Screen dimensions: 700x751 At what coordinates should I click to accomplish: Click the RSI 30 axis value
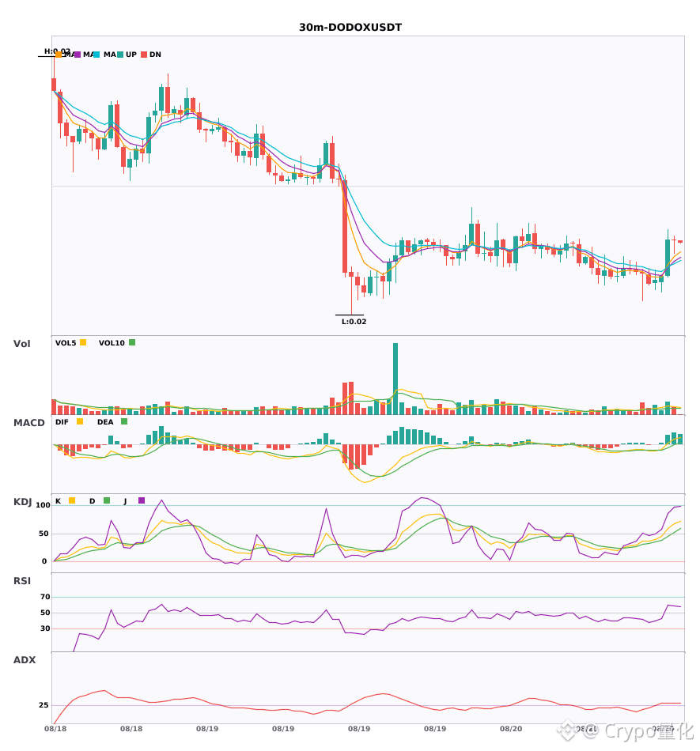(x=45, y=628)
